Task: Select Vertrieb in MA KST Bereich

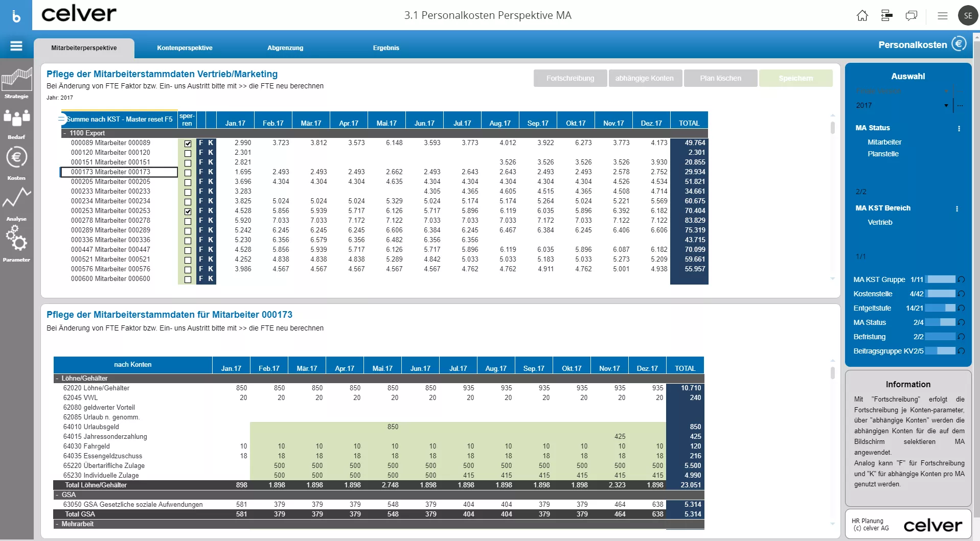Action: coord(880,222)
